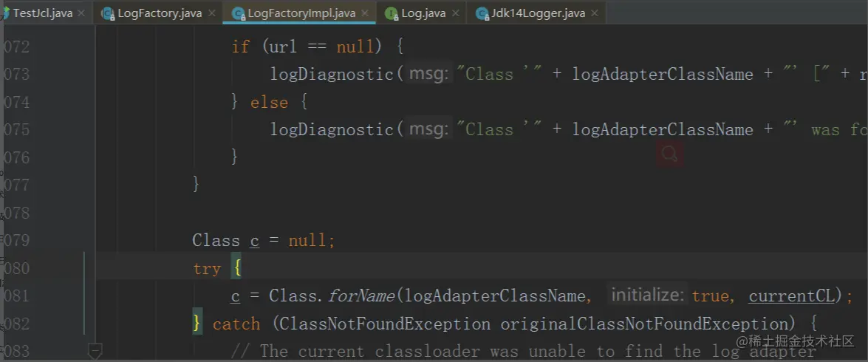Click the Log.java interface file icon
Screen dimensions: 868x362
[x=392, y=13]
